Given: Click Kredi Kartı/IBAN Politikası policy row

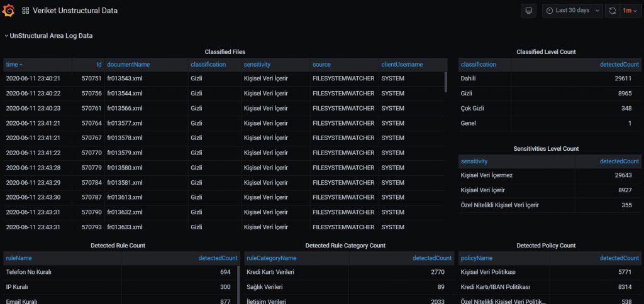Looking at the screenshot, I should tap(550, 287).
